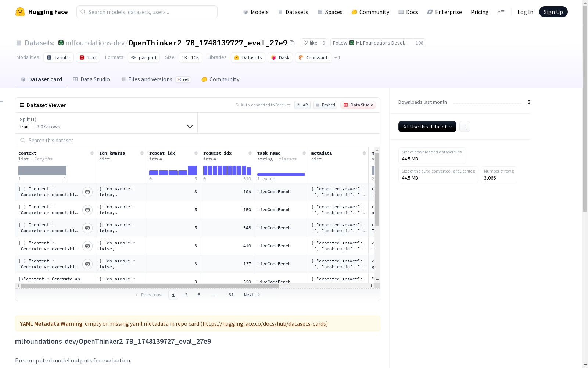
Task: Open the expanded navigation menu icon
Action: [501, 12]
